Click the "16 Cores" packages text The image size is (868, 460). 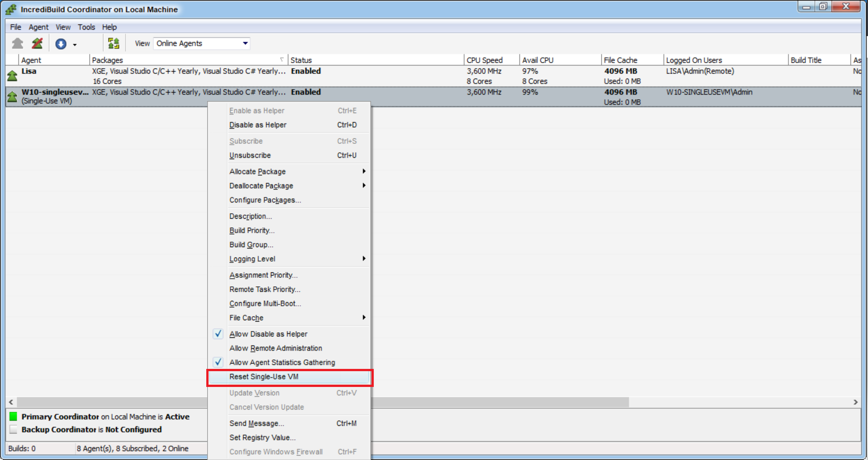click(107, 81)
